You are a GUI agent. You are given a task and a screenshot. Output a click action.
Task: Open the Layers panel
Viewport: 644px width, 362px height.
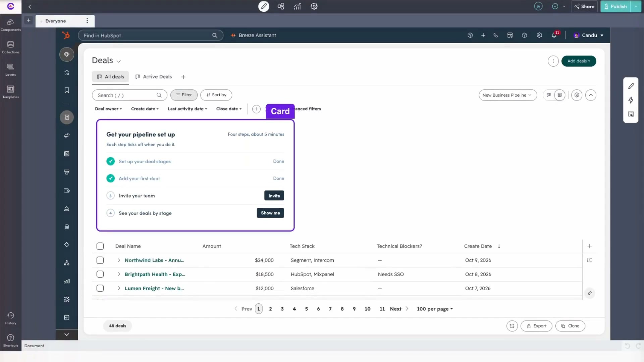(x=10, y=70)
